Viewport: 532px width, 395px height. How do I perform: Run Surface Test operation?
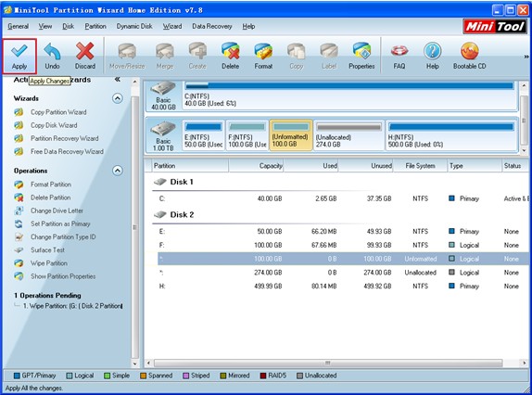point(47,250)
